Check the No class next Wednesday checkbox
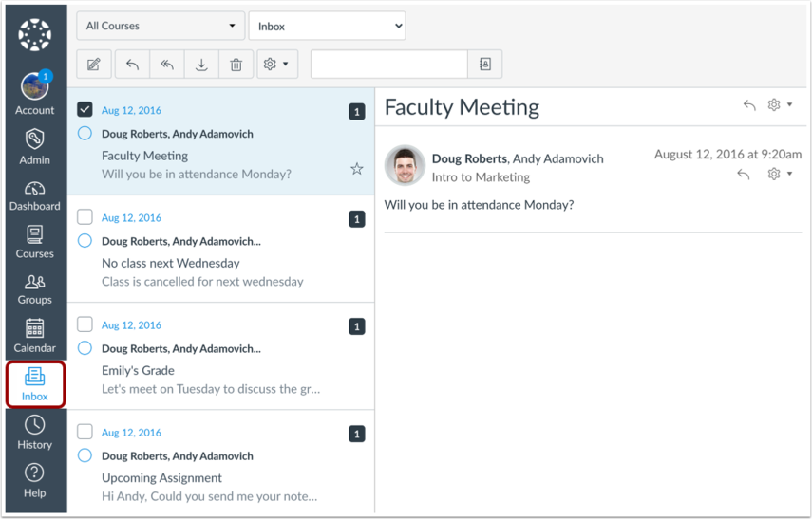 click(85, 217)
